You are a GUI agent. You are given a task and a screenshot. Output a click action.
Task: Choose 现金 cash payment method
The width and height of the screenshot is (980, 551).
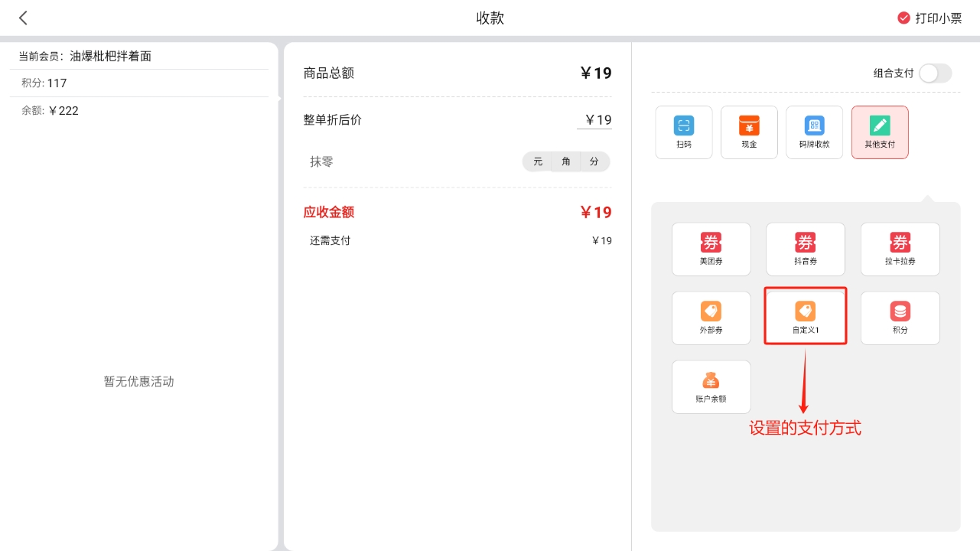[x=749, y=132]
